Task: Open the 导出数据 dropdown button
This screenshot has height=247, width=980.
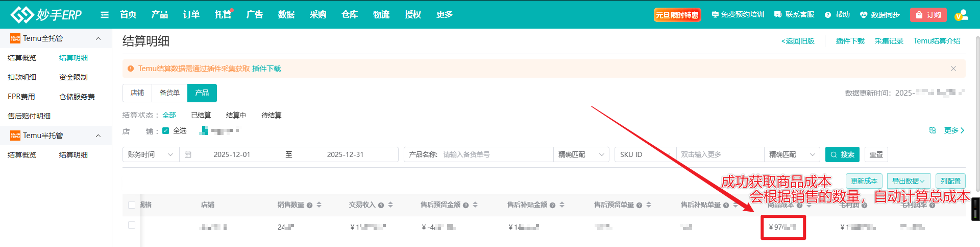Action: pos(909,181)
